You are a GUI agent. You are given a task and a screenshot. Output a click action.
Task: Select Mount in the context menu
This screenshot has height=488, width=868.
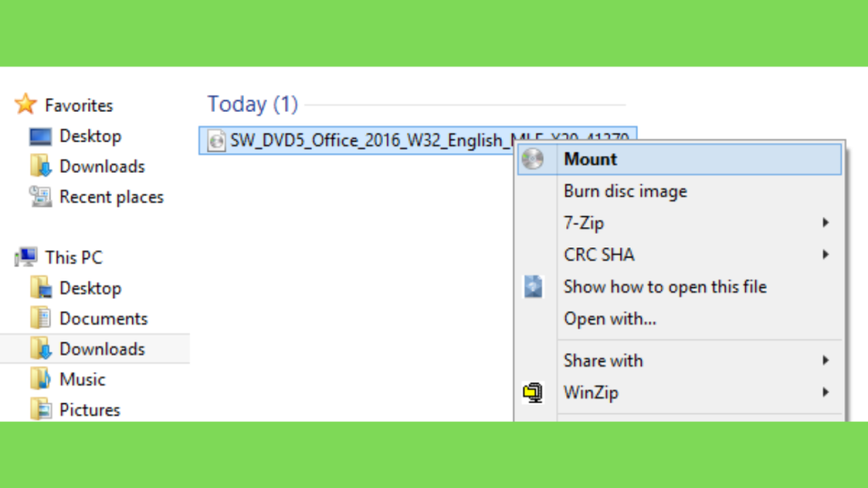tap(680, 159)
